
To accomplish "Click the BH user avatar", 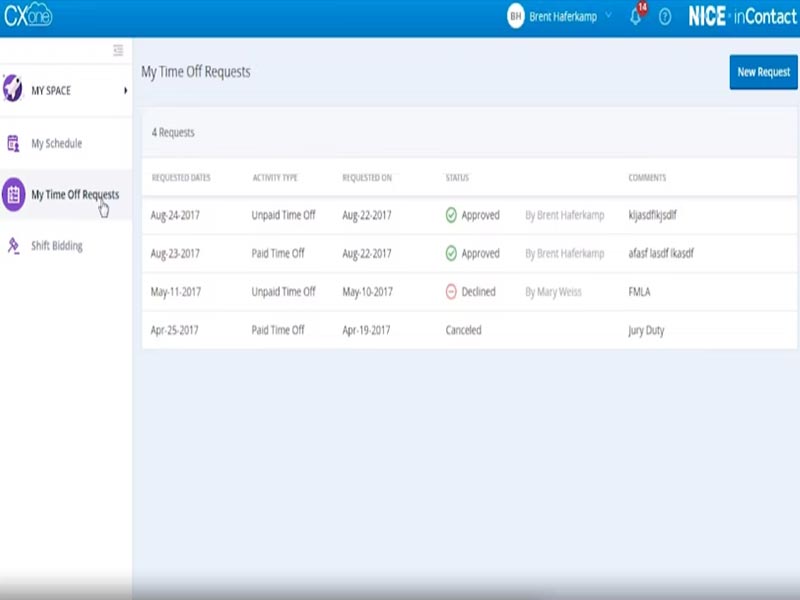I will coord(516,17).
